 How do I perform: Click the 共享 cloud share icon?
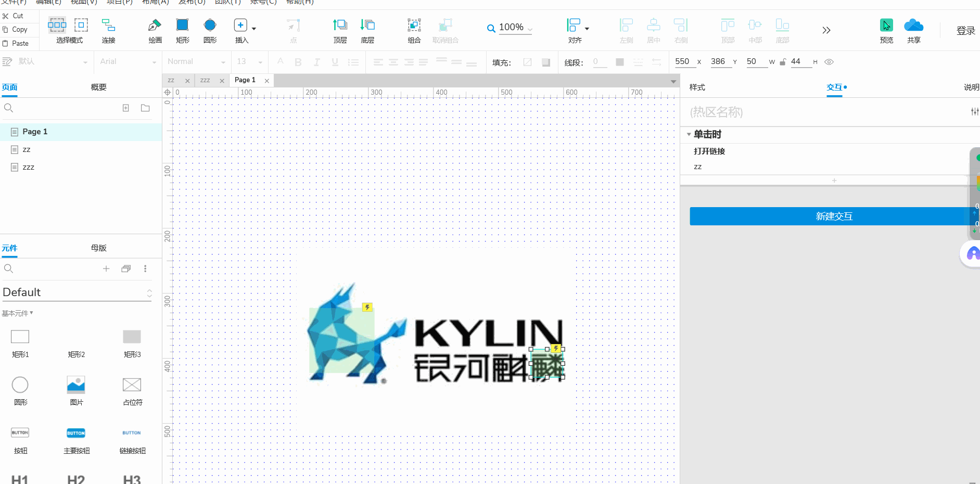pyautogui.click(x=913, y=24)
